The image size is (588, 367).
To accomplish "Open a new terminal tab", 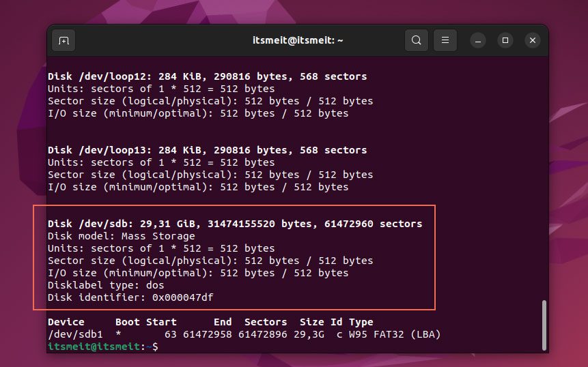I will coord(64,40).
